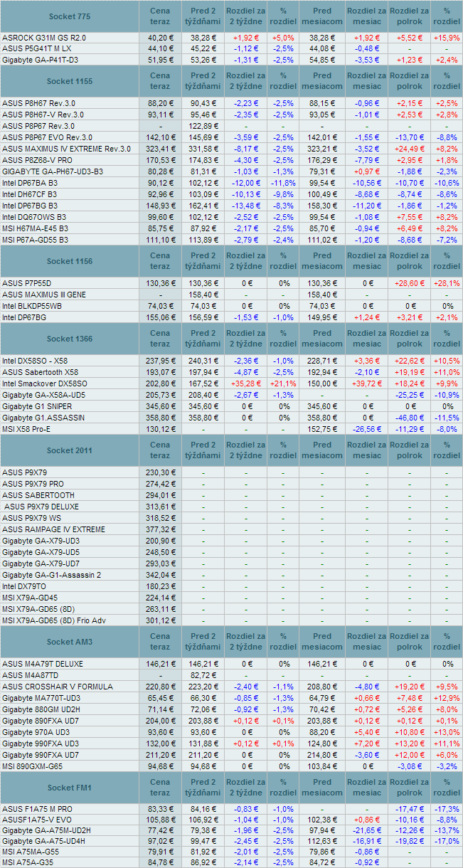Screen dimensions: 463x868
Task: Click the ASUS CROSSHAIR V FORMULA product name
Action: (x=58, y=687)
